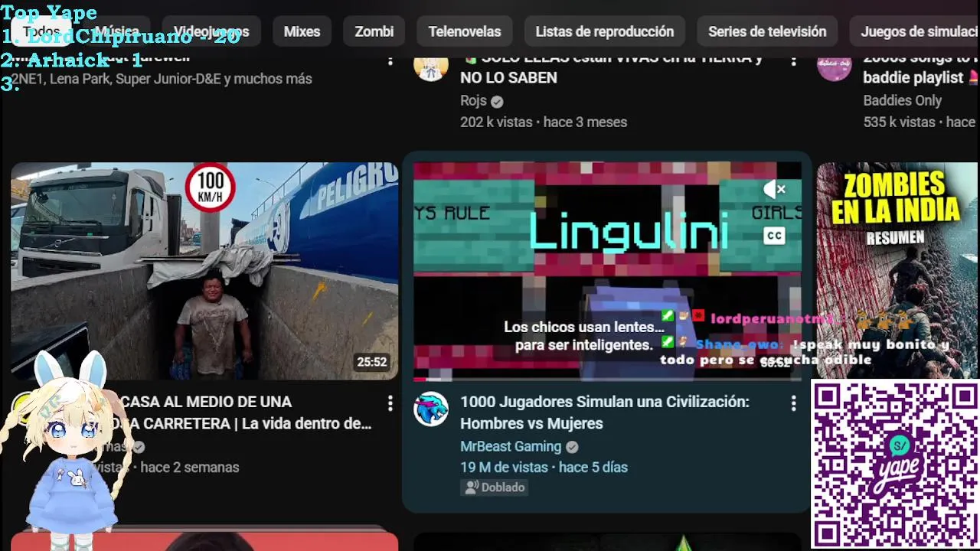Open options menu for the 2NE1 mix
Viewport: 980px width, 551px height.
(x=390, y=60)
